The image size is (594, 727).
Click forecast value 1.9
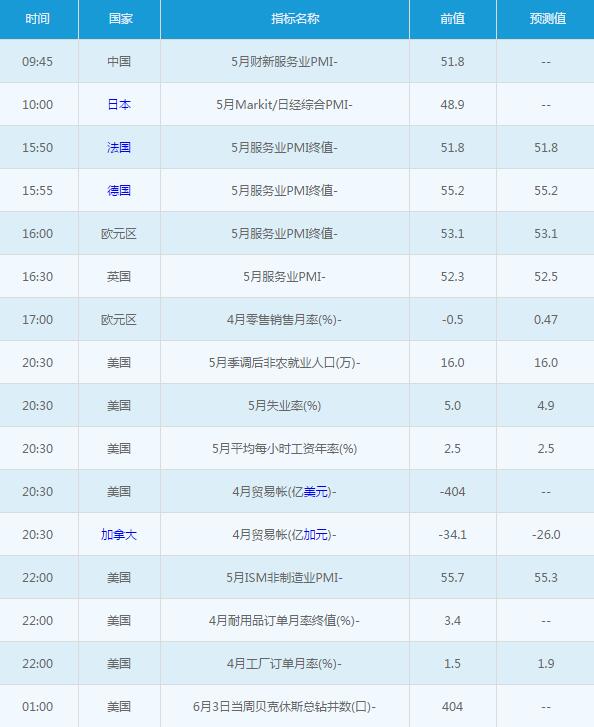coord(546,663)
